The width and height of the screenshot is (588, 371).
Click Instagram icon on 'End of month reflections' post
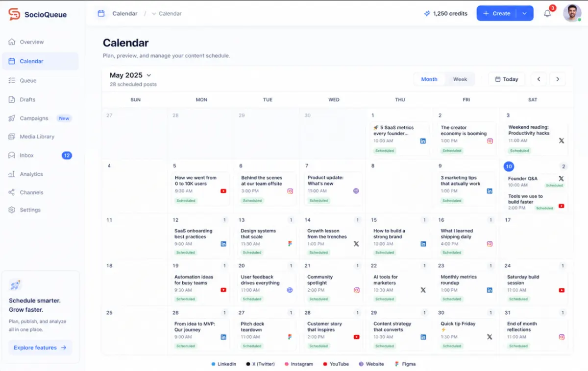pos(562,337)
